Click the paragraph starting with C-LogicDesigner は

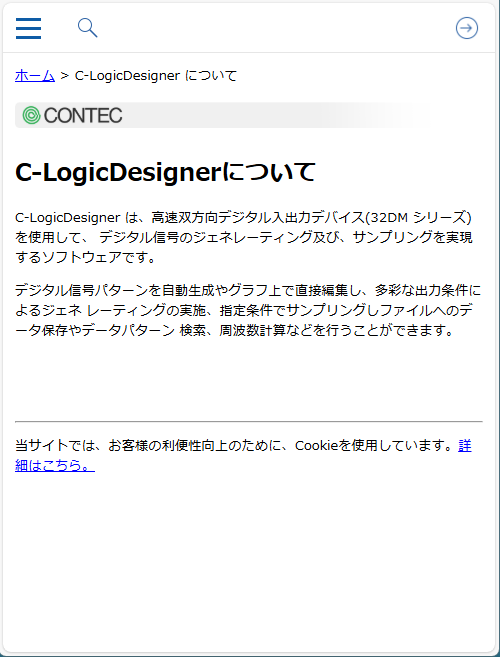[x=244, y=238]
